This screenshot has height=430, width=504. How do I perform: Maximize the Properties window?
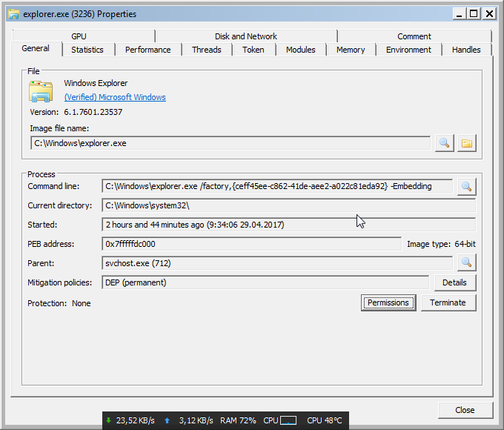[474, 14]
